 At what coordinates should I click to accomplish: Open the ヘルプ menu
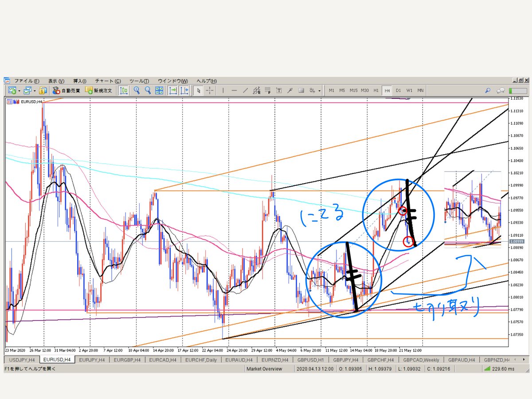tap(207, 81)
